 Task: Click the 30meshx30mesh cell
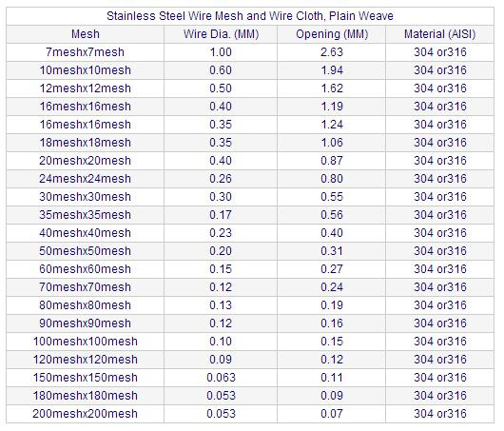[x=86, y=197]
